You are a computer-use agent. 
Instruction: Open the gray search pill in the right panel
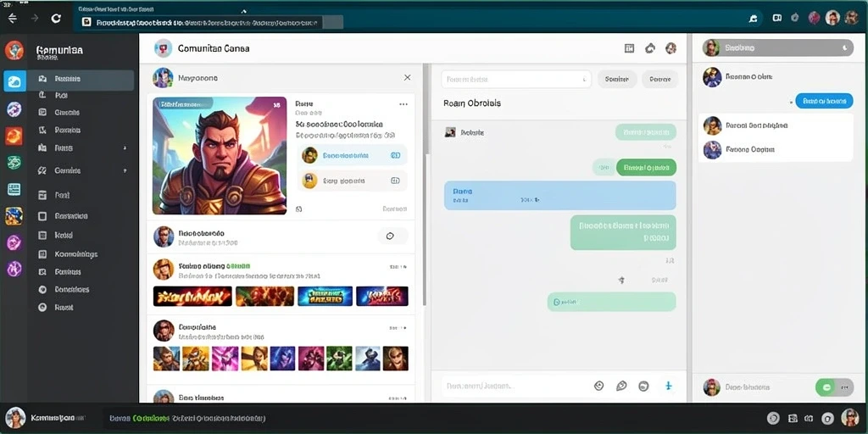778,47
